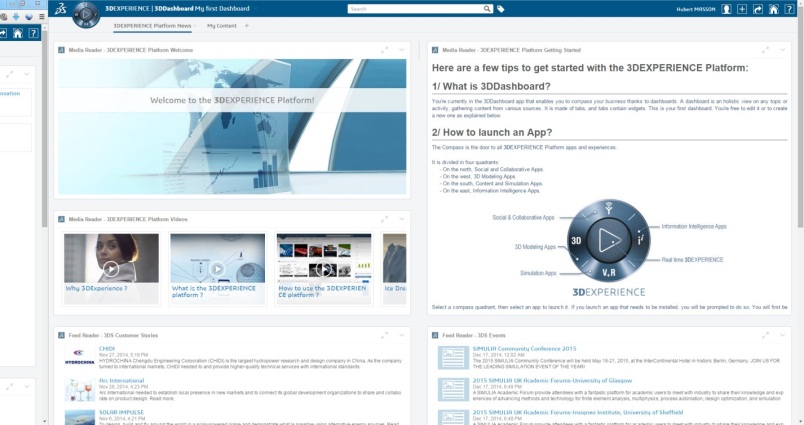Click the search magnifier icon
The image size is (804, 425).
pos(487,8)
